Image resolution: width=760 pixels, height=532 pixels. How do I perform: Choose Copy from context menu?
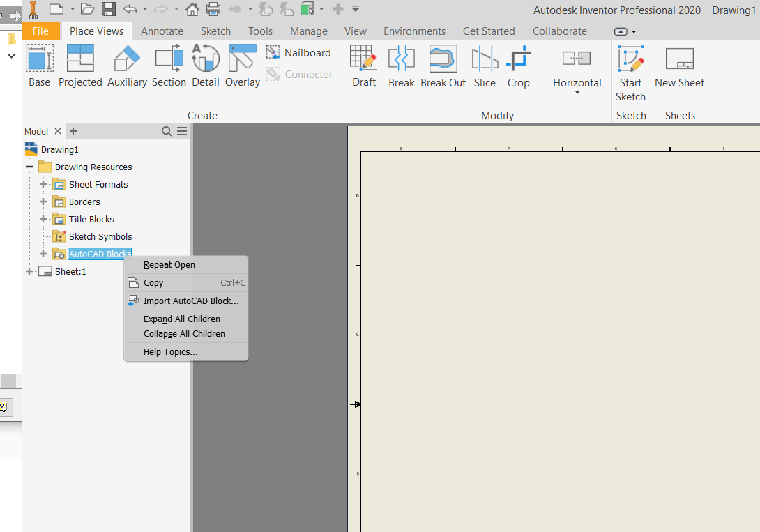point(186,283)
